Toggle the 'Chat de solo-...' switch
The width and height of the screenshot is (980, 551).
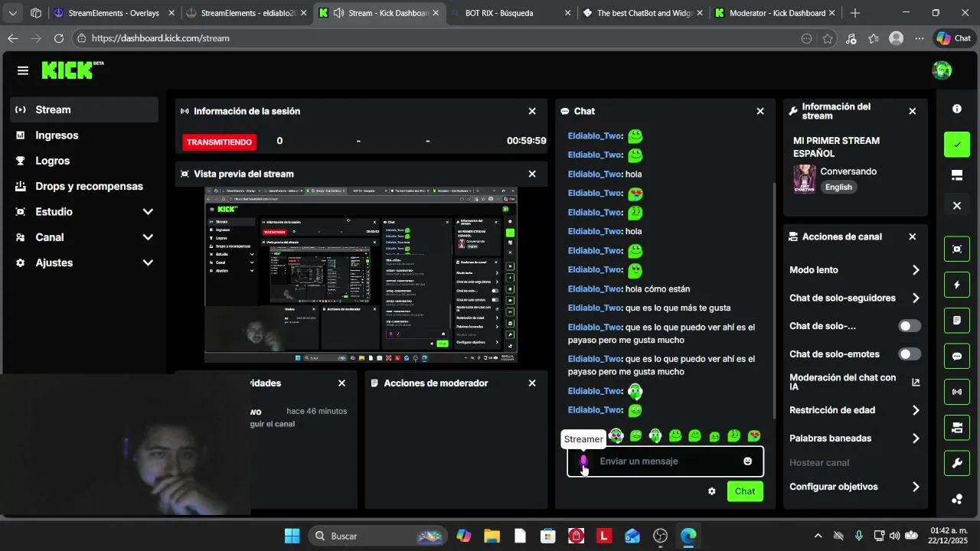coord(910,326)
